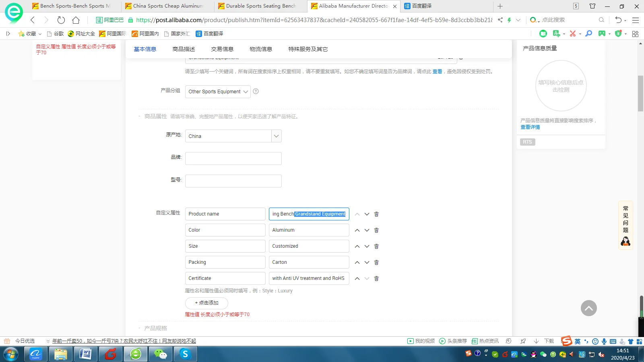Image resolution: width=644 pixels, height=362 pixels.
Task: Delete the Product name attribute row
Action: [376, 214]
